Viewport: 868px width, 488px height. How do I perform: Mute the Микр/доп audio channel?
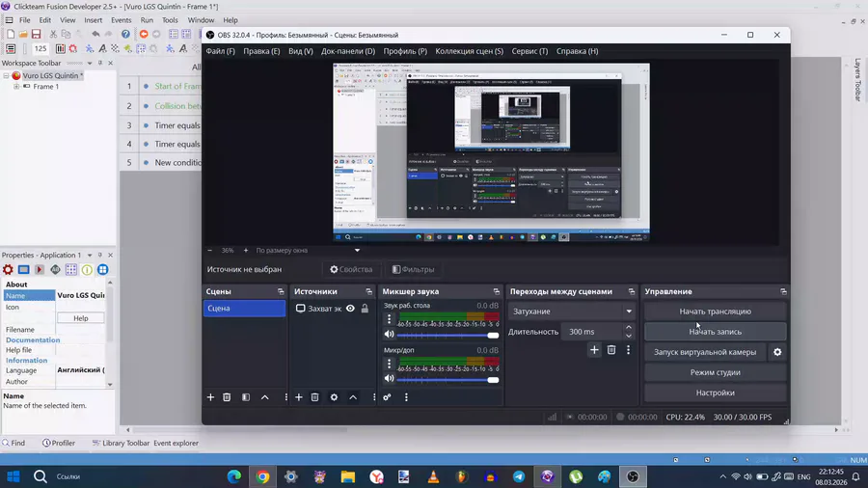(x=390, y=378)
